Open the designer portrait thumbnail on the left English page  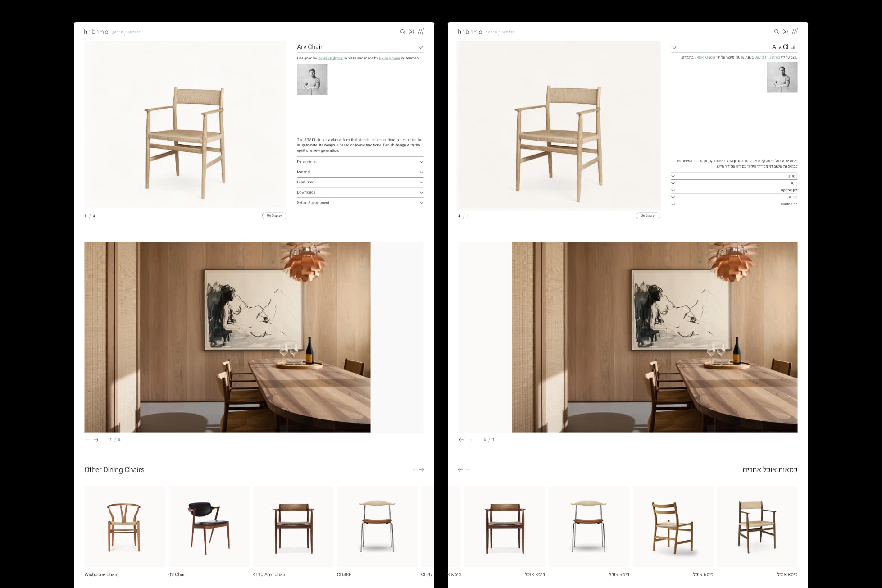[x=312, y=79]
